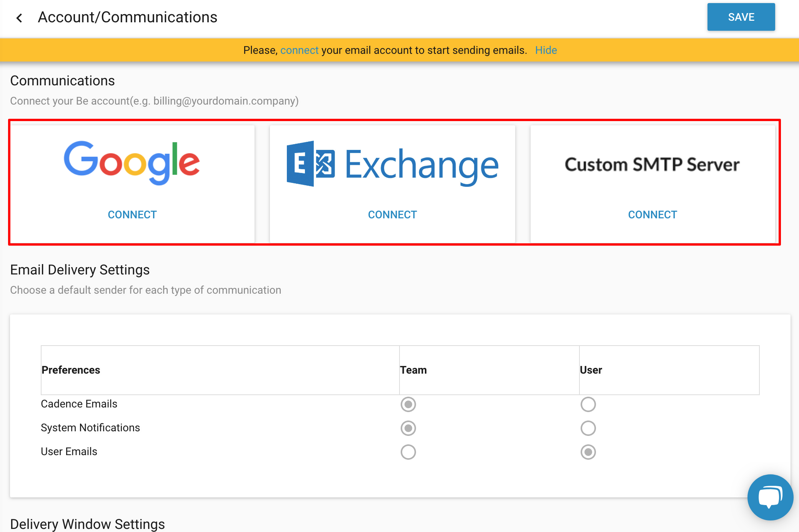Screen dimensions: 799x532
Task: Click the 'Delivery Window Settings' heading
Action: [88, 524]
